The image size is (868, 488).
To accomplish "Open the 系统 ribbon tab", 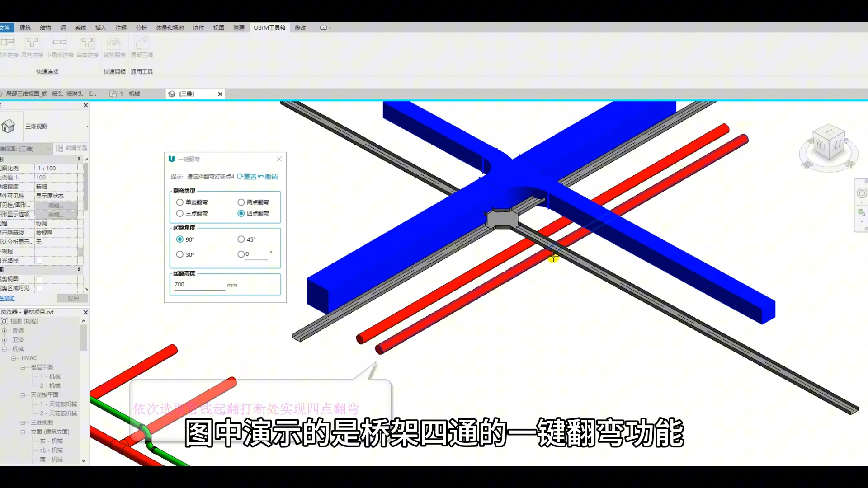I will point(80,28).
